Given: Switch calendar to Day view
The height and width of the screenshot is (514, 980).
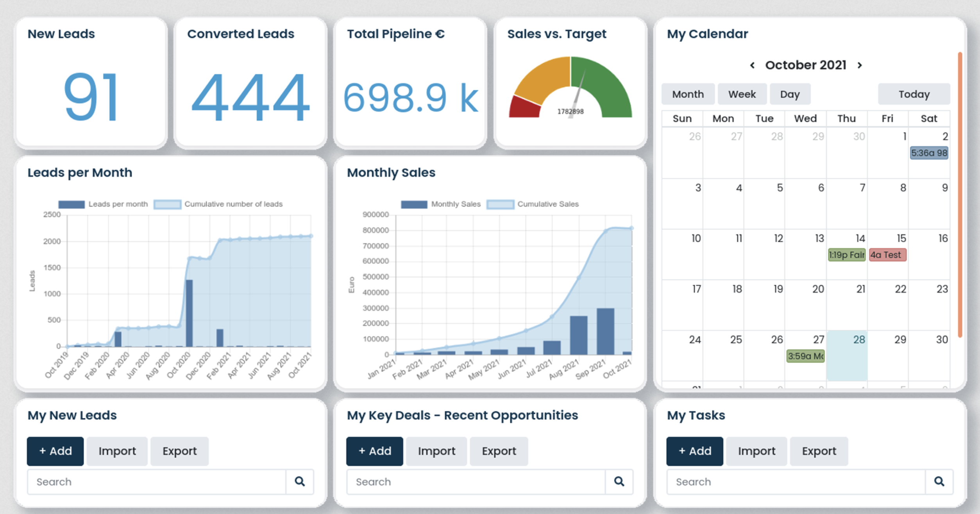Looking at the screenshot, I should point(790,94).
